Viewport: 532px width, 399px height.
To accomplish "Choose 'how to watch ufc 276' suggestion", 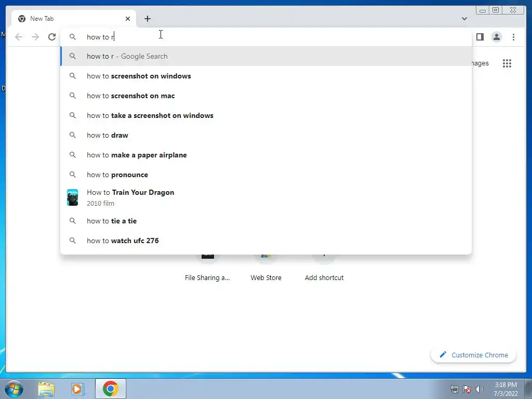I will click(266, 241).
